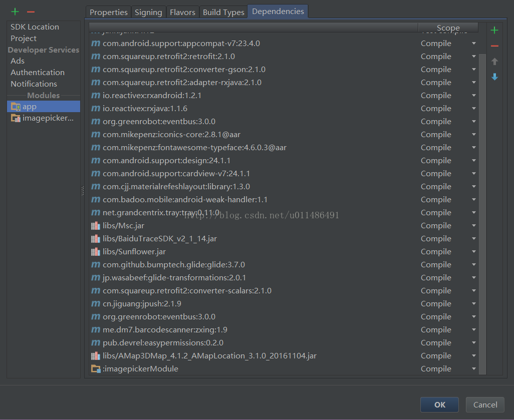This screenshot has width=514, height=420.
Task: Open scope dropdown for easypermissions:0.2.0
Action: coord(474,343)
